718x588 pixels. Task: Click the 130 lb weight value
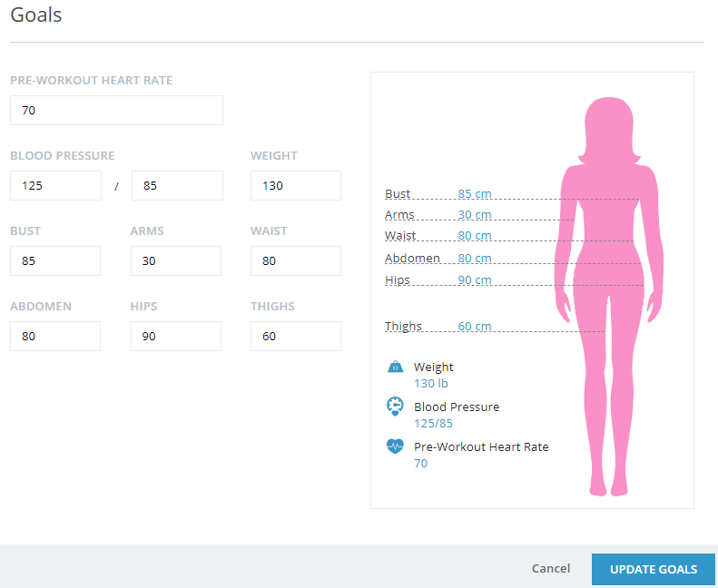(431, 384)
